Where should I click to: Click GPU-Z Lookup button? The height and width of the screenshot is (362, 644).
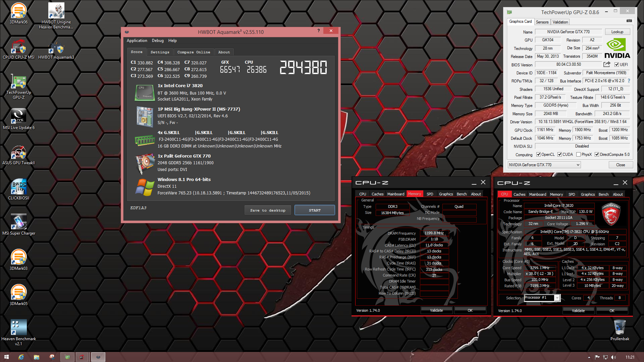point(617,32)
